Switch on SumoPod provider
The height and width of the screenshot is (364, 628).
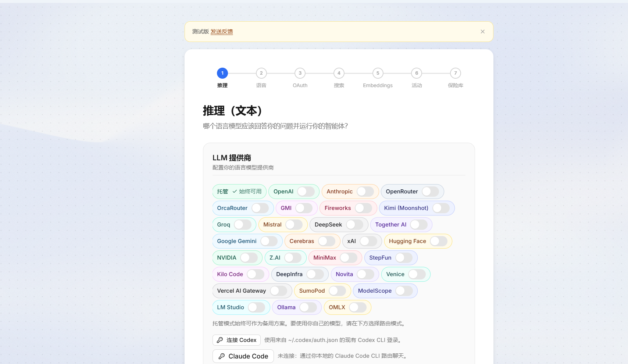[x=338, y=291]
